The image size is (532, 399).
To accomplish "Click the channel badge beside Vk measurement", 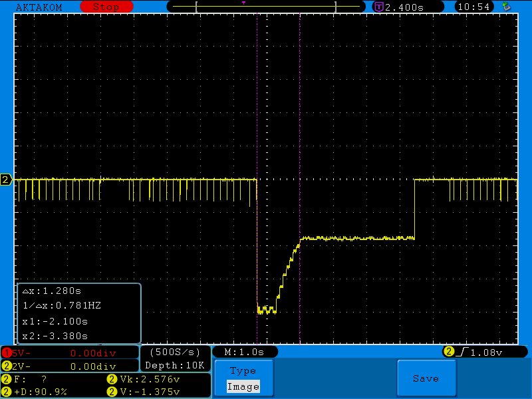I will tap(112, 378).
